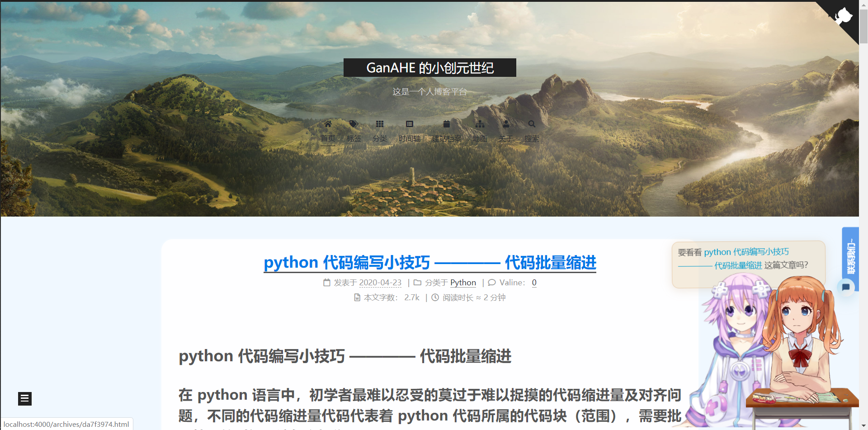Open the 时间轴 menu item
868x430 pixels.
click(410, 139)
